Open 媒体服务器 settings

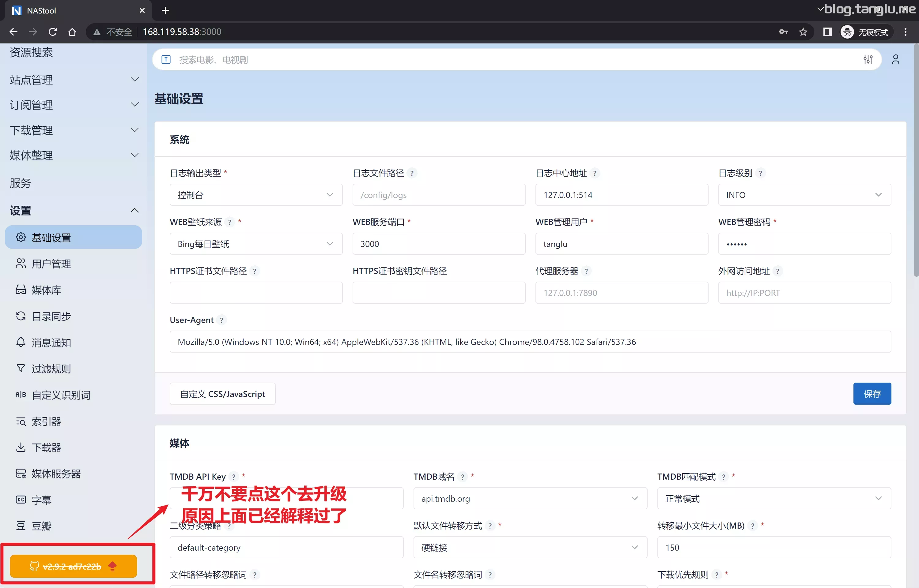[x=56, y=474]
